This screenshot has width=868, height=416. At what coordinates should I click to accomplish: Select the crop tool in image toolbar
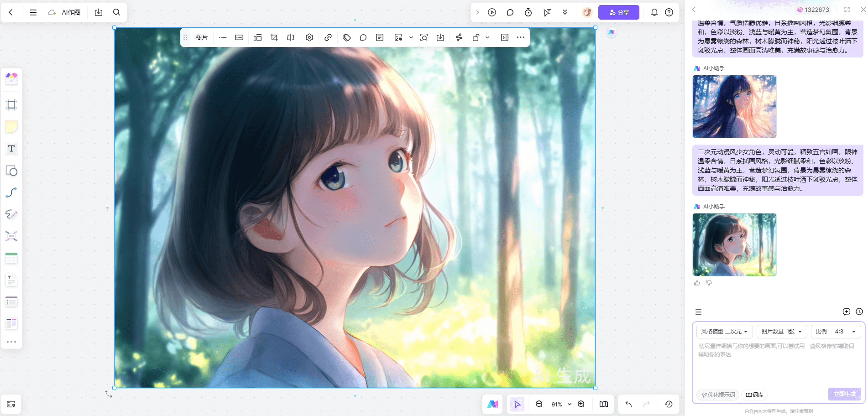[274, 37]
